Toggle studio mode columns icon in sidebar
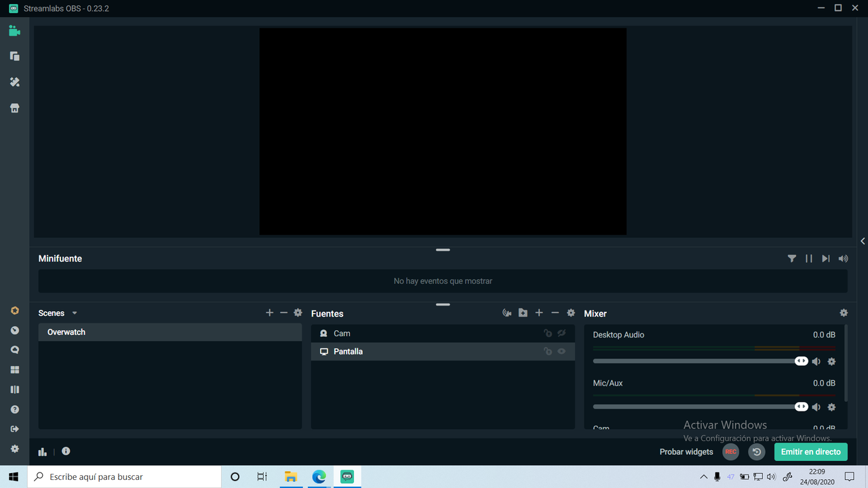This screenshot has height=488, width=868. coord(15,389)
